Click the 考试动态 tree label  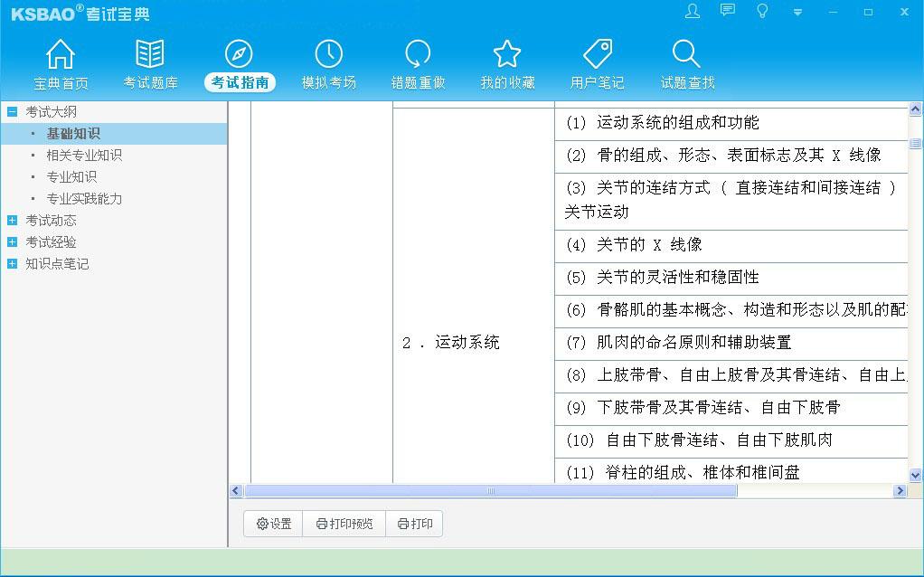point(51,220)
